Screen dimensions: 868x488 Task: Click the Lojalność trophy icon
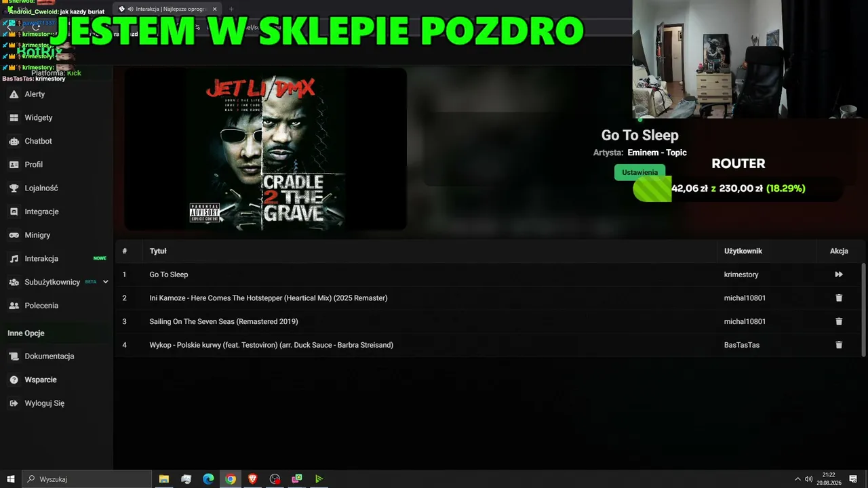click(x=14, y=188)
